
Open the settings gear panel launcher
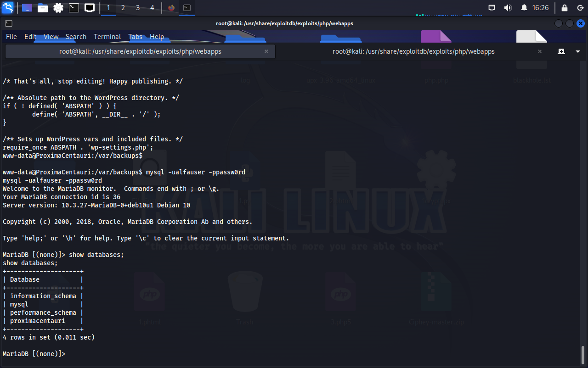click(58, 8)
